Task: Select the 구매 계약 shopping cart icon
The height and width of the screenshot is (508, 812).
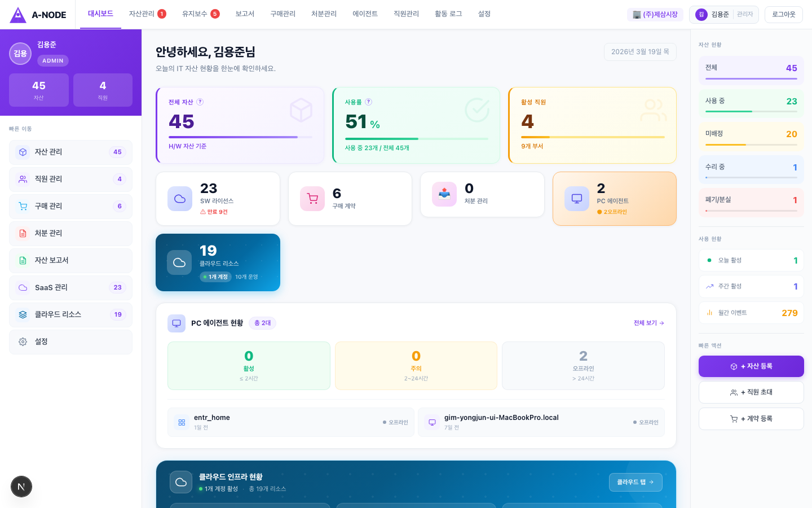Action: pos(312,199)
